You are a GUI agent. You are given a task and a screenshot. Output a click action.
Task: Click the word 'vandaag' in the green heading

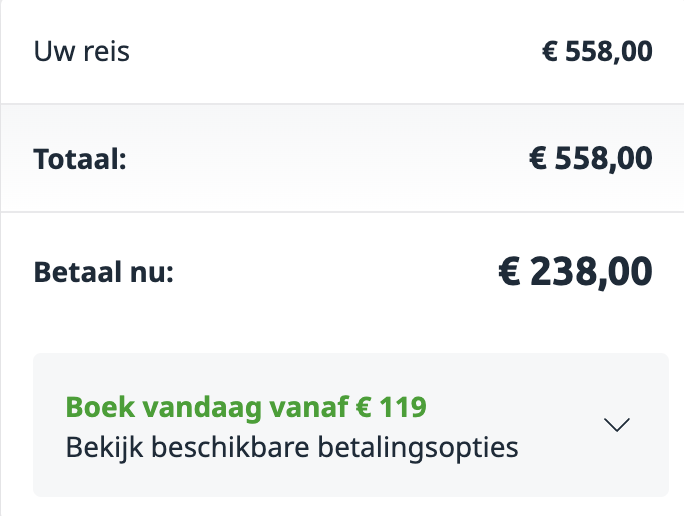[189, 407]
